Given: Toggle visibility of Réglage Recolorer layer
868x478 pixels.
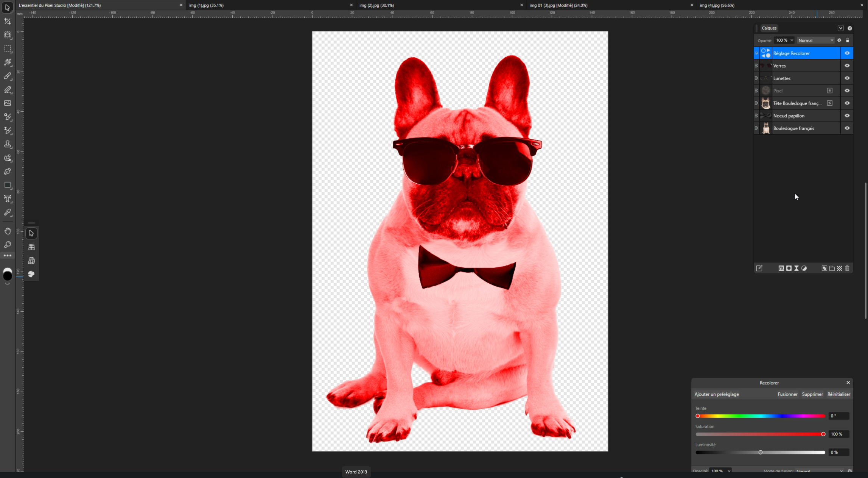Looking at the screenshot, I should pyautogui.click(x=847, y=53).
